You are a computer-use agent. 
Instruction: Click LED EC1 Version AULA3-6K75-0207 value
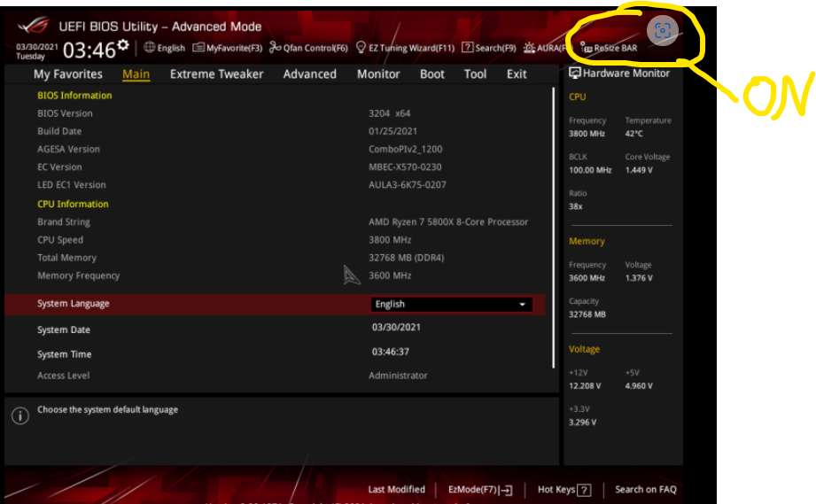(408, 184)
